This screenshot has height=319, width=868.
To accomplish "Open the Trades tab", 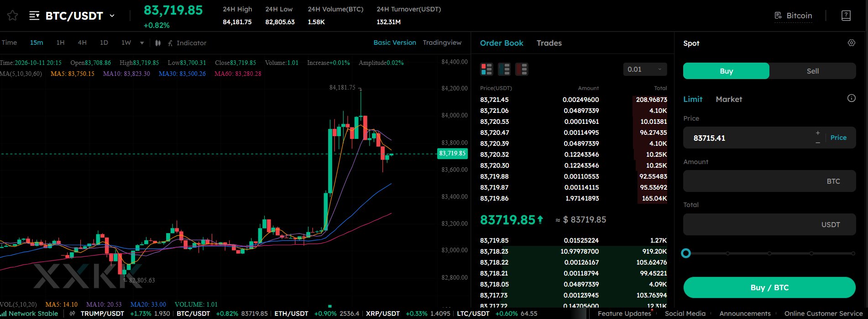I will point(549,43).
